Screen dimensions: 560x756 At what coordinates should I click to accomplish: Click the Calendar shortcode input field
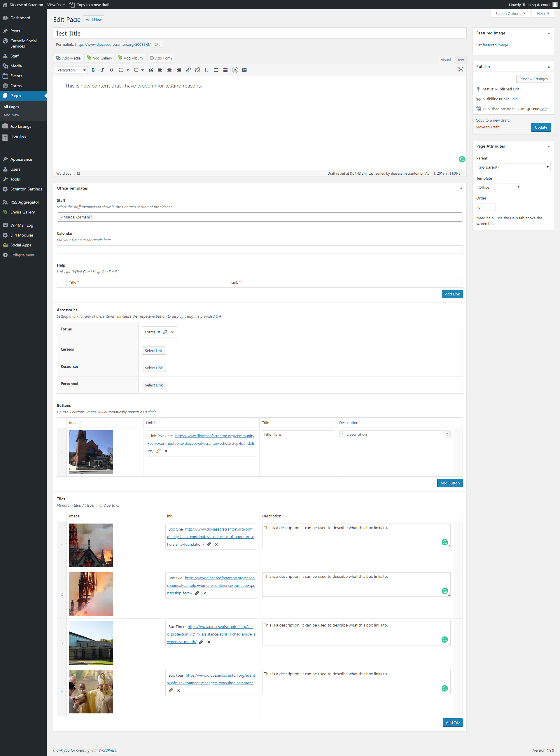coord(260,249)
